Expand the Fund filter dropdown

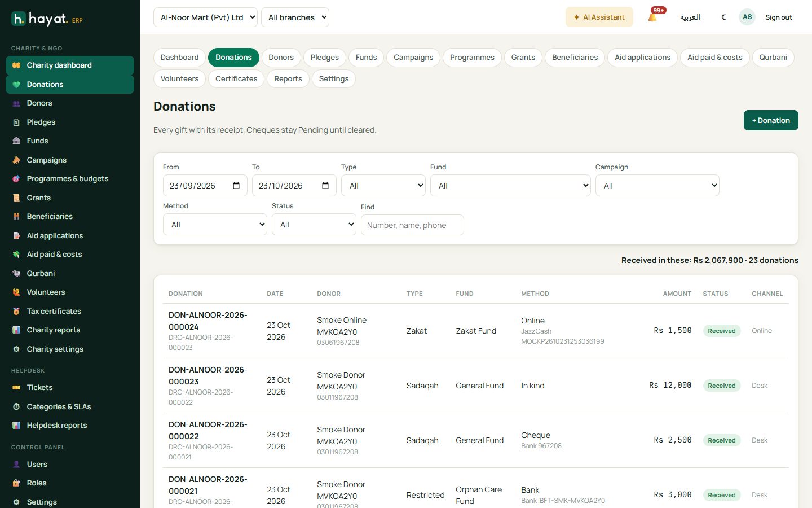pyautogui.click(x=510, y=186)
